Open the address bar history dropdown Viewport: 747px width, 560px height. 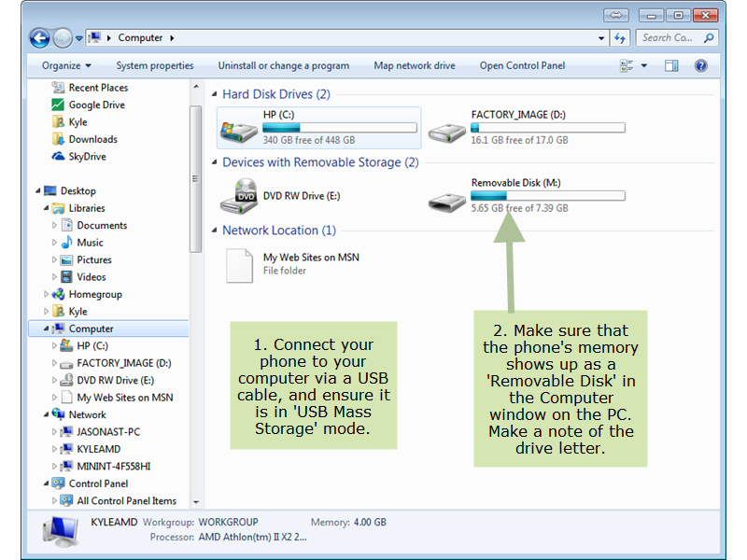coord(601,38)
